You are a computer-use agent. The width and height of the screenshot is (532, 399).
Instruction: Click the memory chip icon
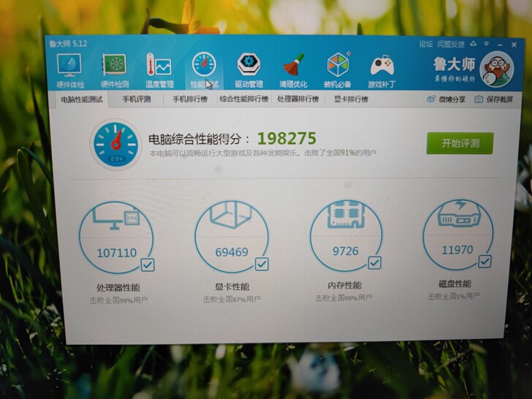point(346,213)
